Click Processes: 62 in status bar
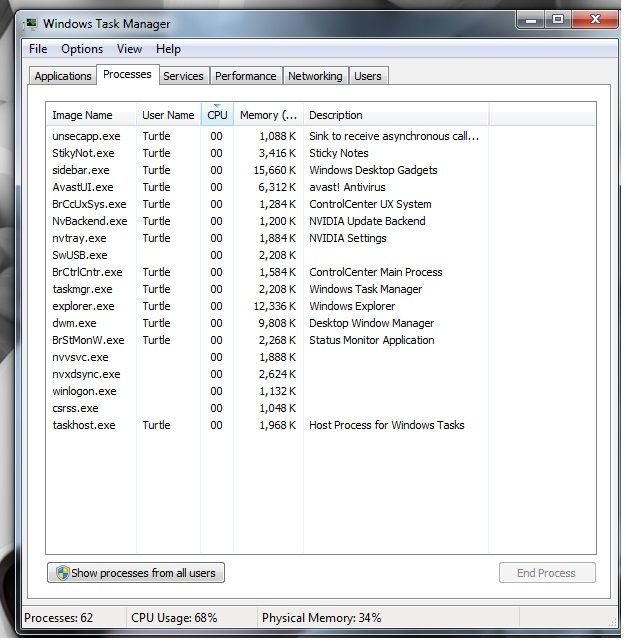Image resolution: width=626 pixels, height=644 pixels. point(58,618)
